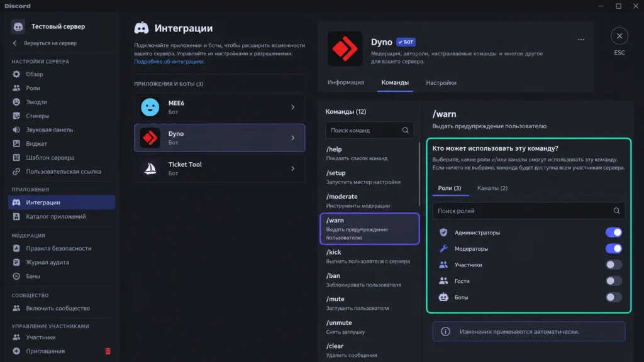
Task: Select the /mute command
Action: pyautogui.click(x=369, y=304)
